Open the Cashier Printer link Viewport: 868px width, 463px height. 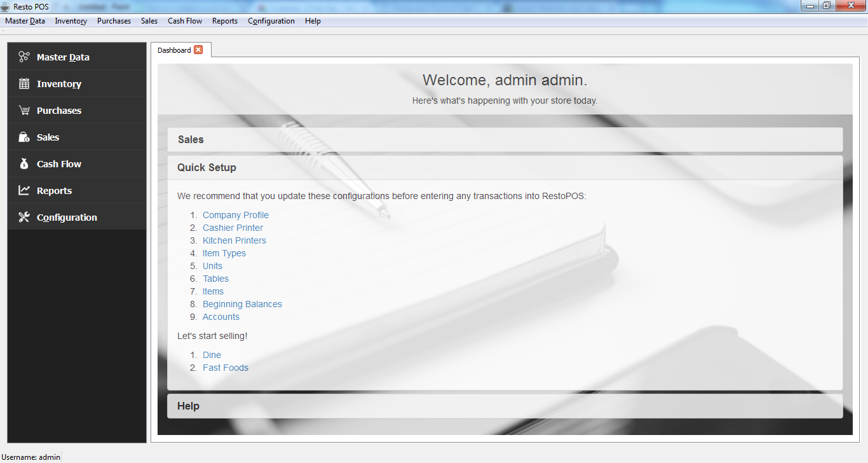point(233,228)
